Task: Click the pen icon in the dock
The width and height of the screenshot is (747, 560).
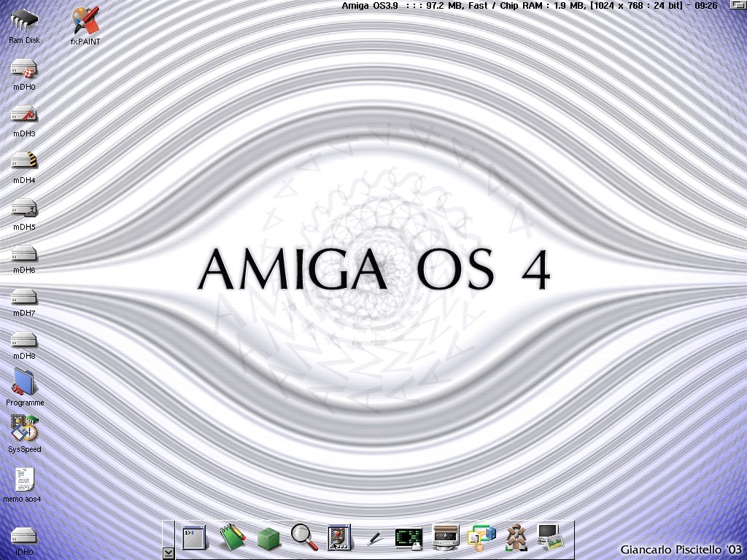Action: pos(374,539)
